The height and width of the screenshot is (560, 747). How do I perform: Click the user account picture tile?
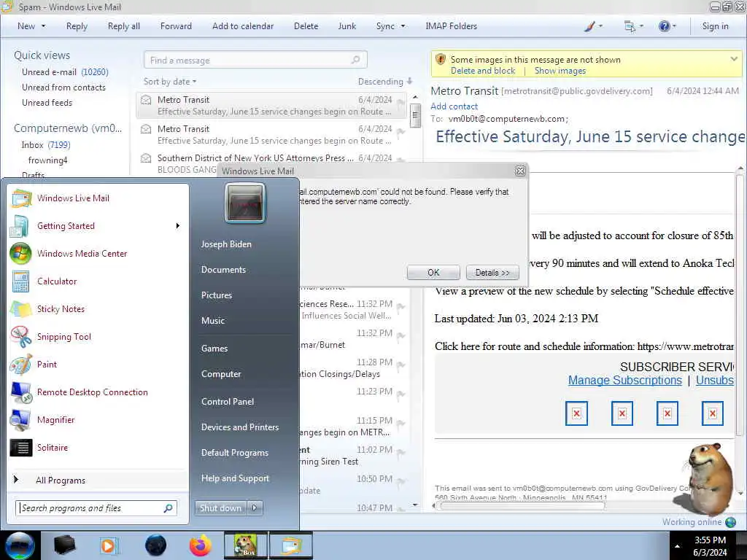tap(245, 203)
